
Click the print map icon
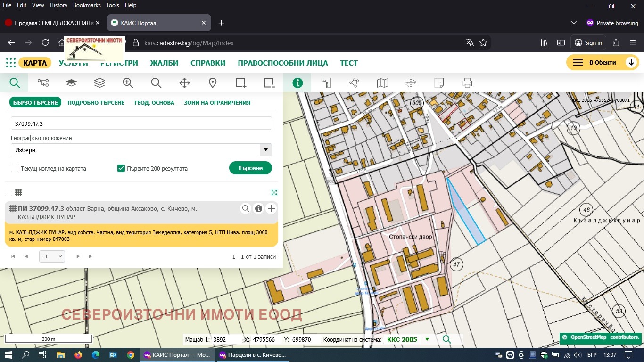[467, 83]
